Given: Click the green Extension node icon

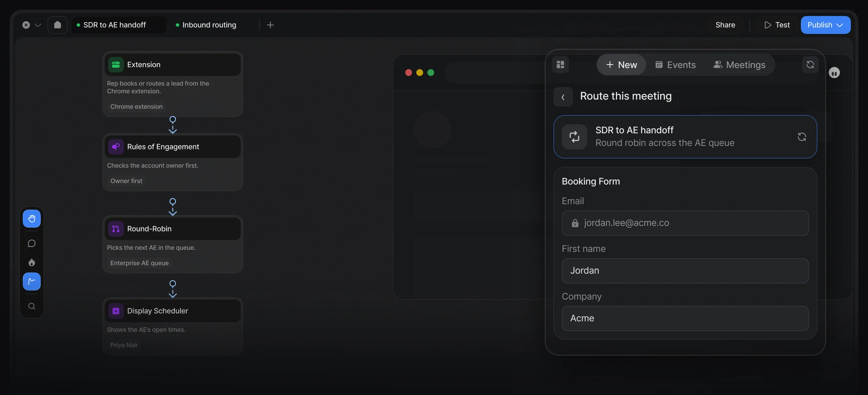Looking at the screenshot, I should coord(116,65).
